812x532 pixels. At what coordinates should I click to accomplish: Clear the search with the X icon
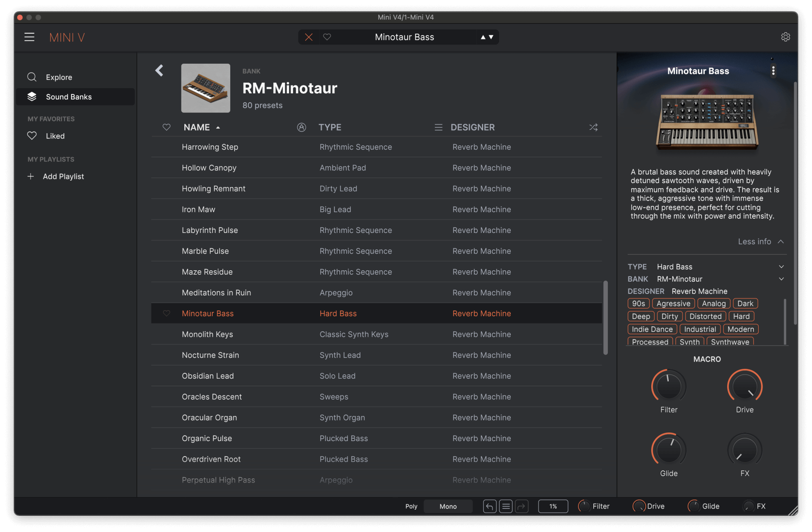click(x=309, y=37)
